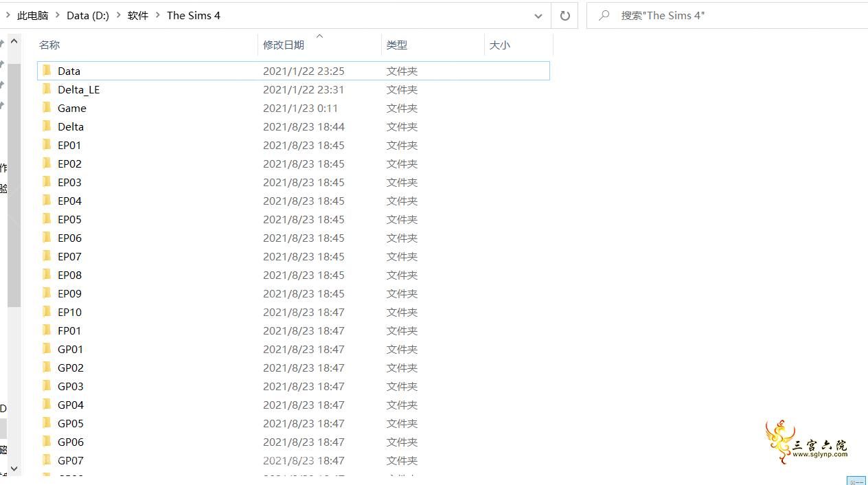Refresh the current folder view

[564, 15]
